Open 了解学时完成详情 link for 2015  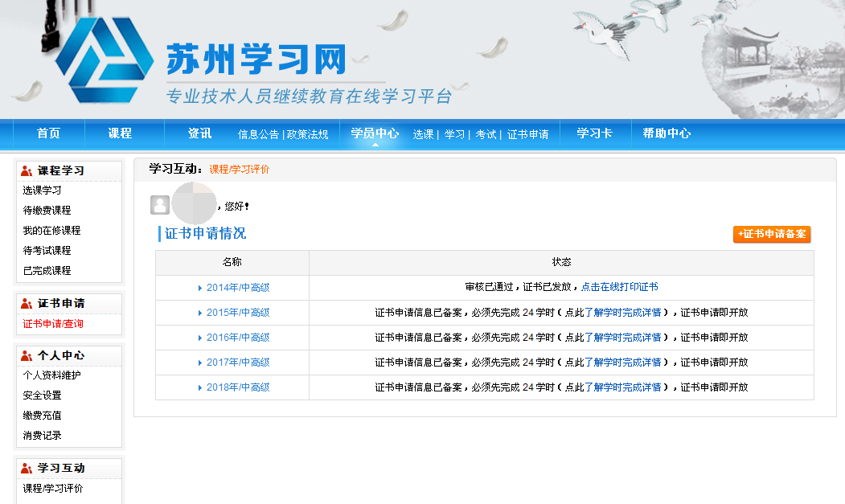[x=622, y=313]
